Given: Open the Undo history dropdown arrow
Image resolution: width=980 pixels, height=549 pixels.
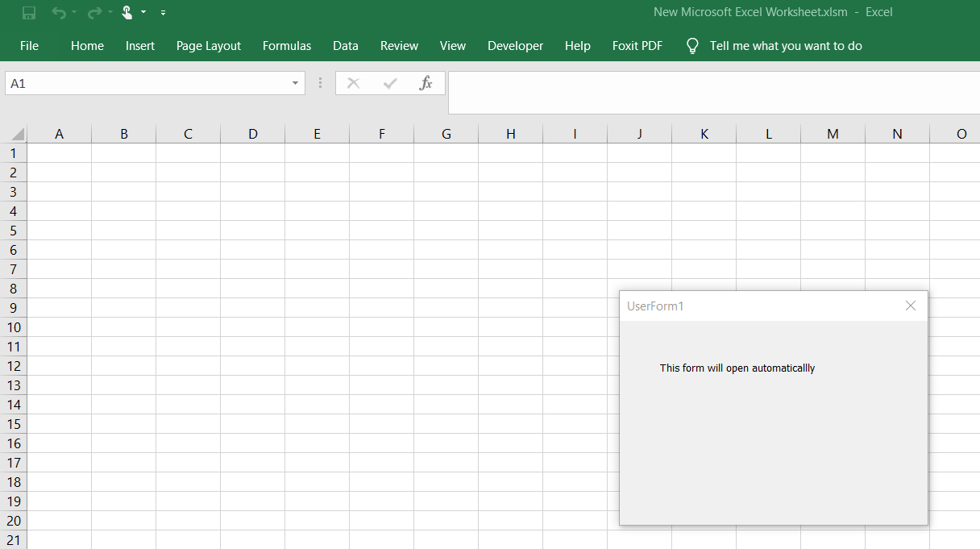Looking at the screenshot, I should pos(74,13).
